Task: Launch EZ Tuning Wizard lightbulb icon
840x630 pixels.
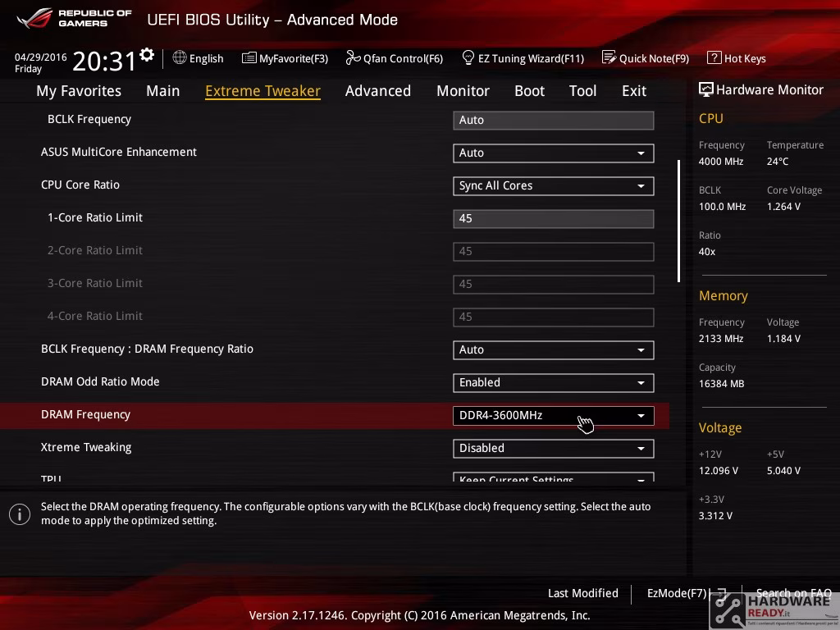Action: 468,57
